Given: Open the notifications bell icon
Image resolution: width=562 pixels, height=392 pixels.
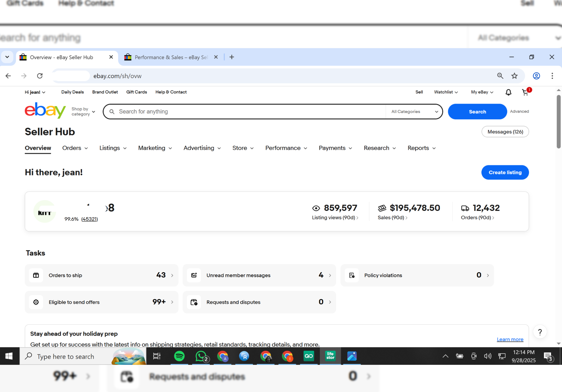Looking at the screenshot, I should (x=508, y=92).
